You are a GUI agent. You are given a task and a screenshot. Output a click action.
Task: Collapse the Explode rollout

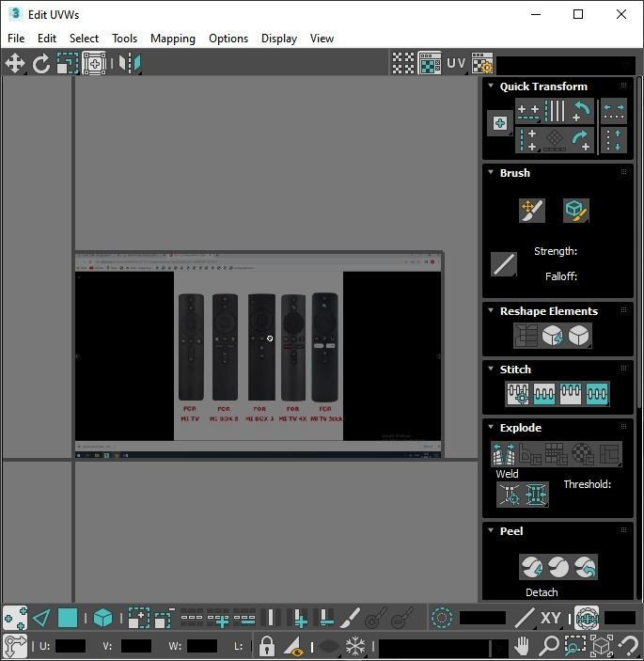491,427
